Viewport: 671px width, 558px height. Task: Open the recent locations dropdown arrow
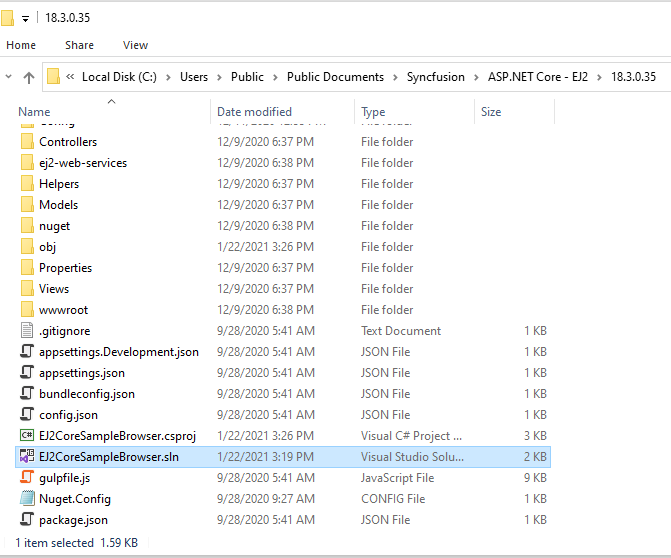click(8, 77)
